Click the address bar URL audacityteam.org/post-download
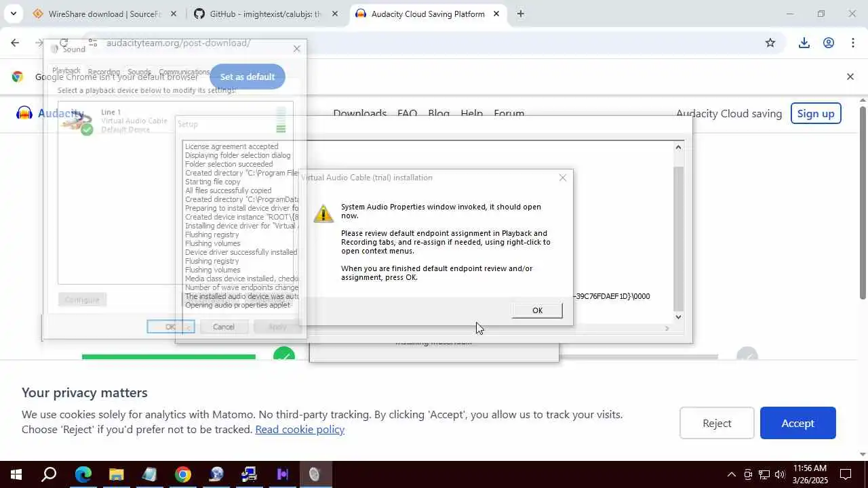Viewport: 868px width, 488px height. coord(178,43)
